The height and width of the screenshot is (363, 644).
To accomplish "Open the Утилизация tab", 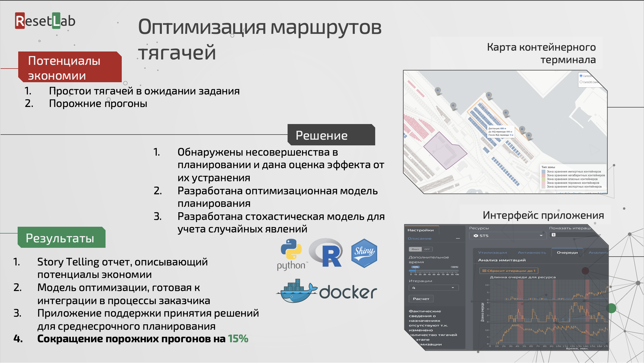I will (492, 252).
